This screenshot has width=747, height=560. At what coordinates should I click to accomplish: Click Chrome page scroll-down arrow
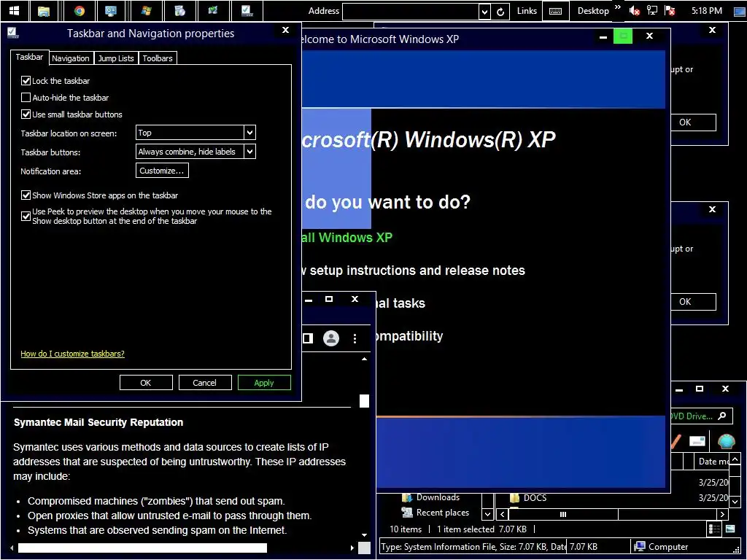[365, 534]
